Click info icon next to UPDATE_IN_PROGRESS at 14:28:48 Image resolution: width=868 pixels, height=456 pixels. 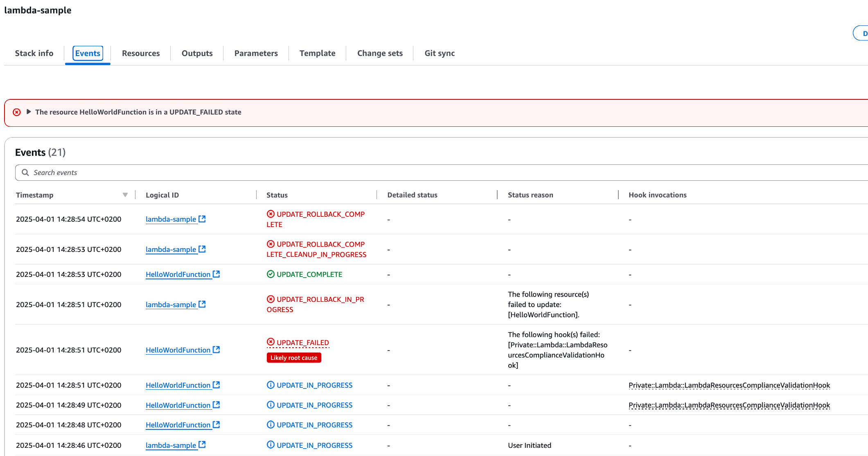(x=271, y=425)
